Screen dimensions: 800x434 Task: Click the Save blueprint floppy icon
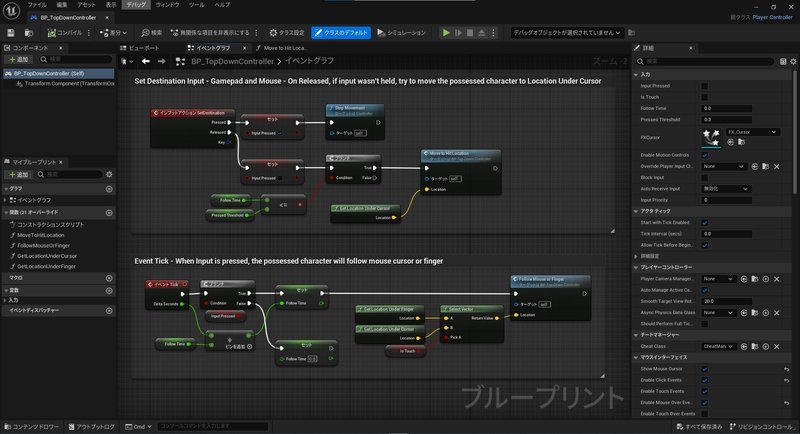(11, 33)
